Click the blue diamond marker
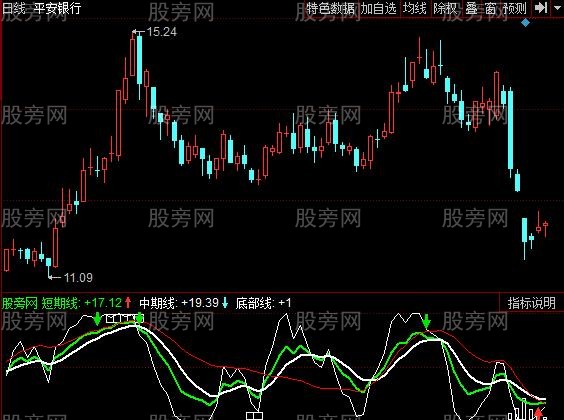The image size is (564, 420). [x=526, y=23]
